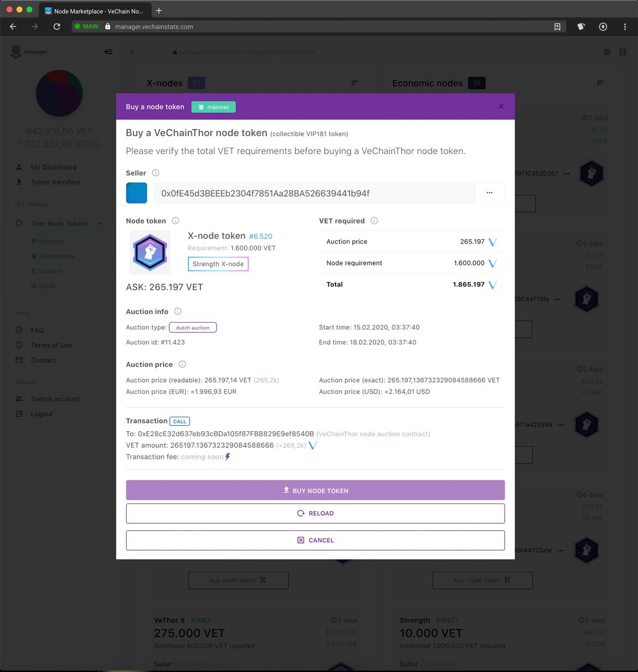Open VeThor X token link #1663
The width and height of the screenshot is (638, 672).
201,620
